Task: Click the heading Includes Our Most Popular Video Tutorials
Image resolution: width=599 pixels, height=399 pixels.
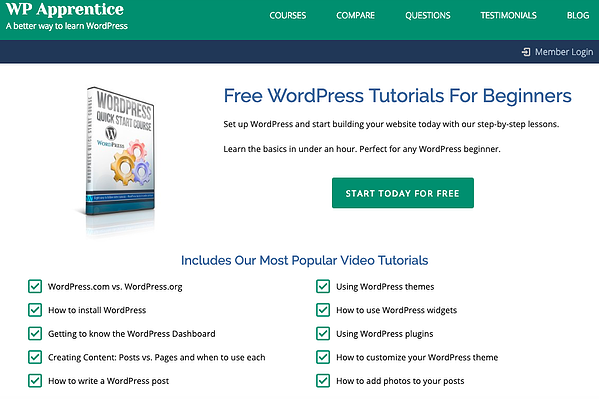Action: coord(304,260)
